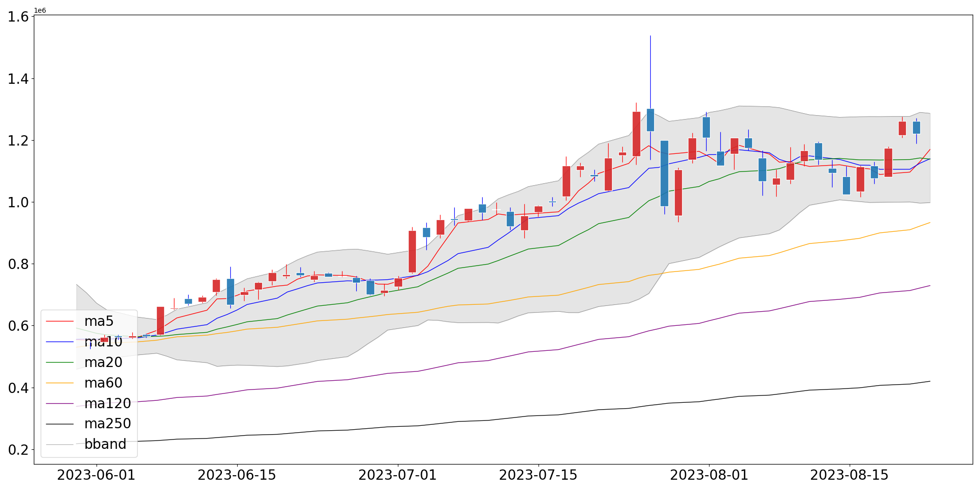
Task: Click the ma250 legend label
Action: click(x=108, y=424)
